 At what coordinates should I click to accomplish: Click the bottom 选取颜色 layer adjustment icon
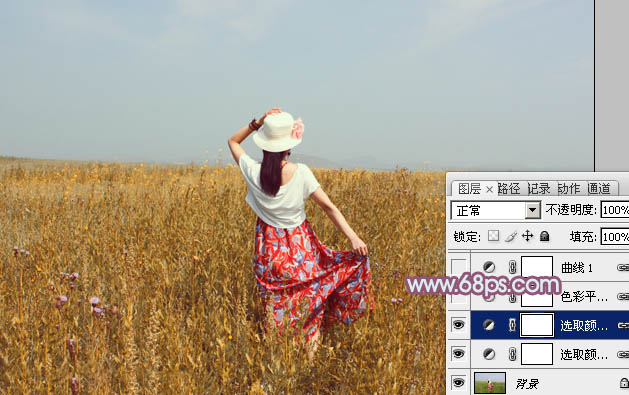(x=489, y=354)
